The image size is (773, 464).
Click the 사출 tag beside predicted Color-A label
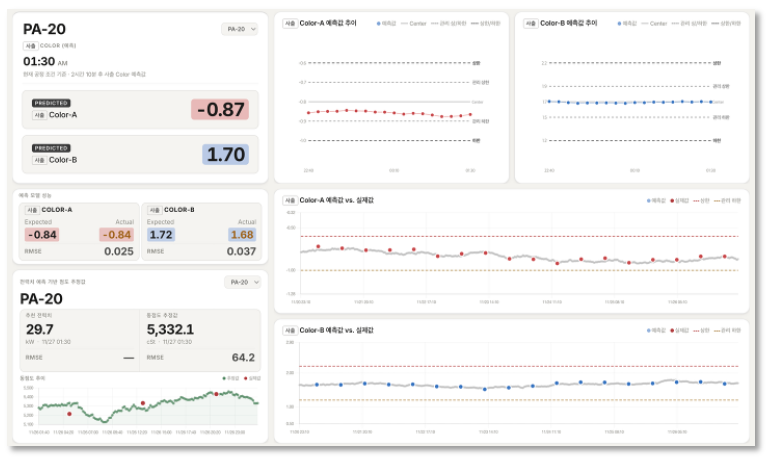click(39, 115)
